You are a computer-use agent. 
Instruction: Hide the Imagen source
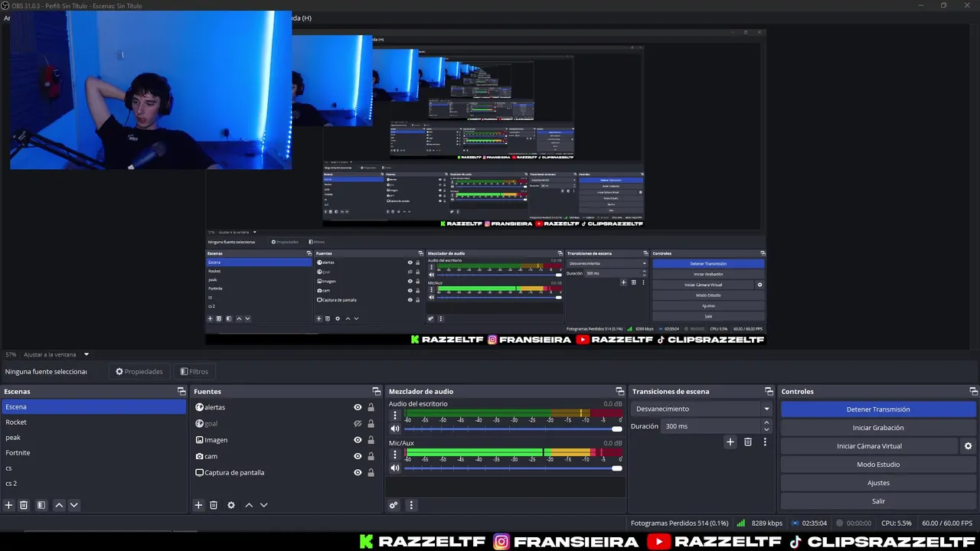click(x=358, y=440)
